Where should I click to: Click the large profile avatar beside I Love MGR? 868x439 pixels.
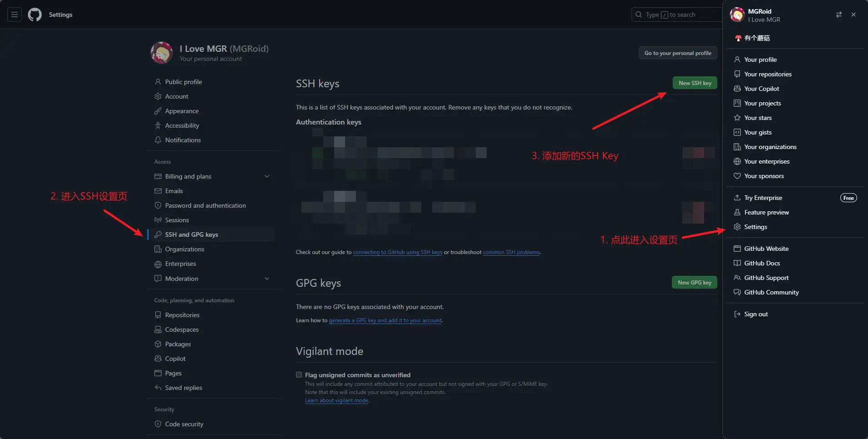162,53
